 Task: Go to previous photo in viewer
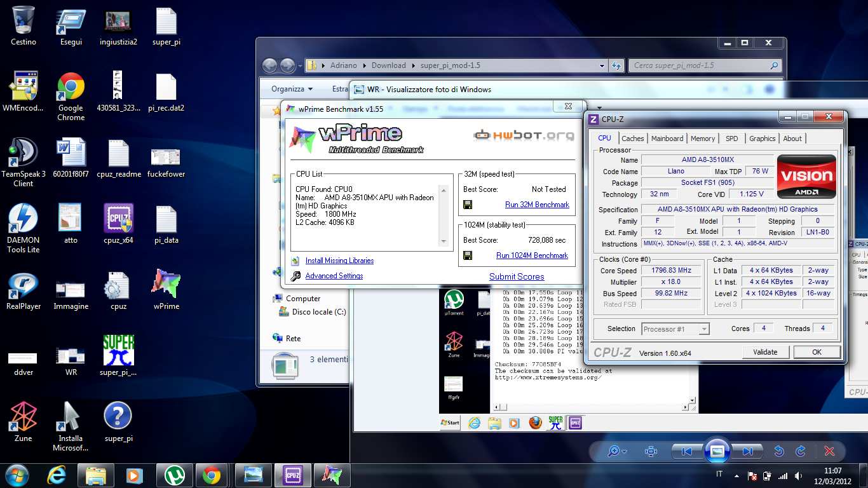(x=686, y=452)
